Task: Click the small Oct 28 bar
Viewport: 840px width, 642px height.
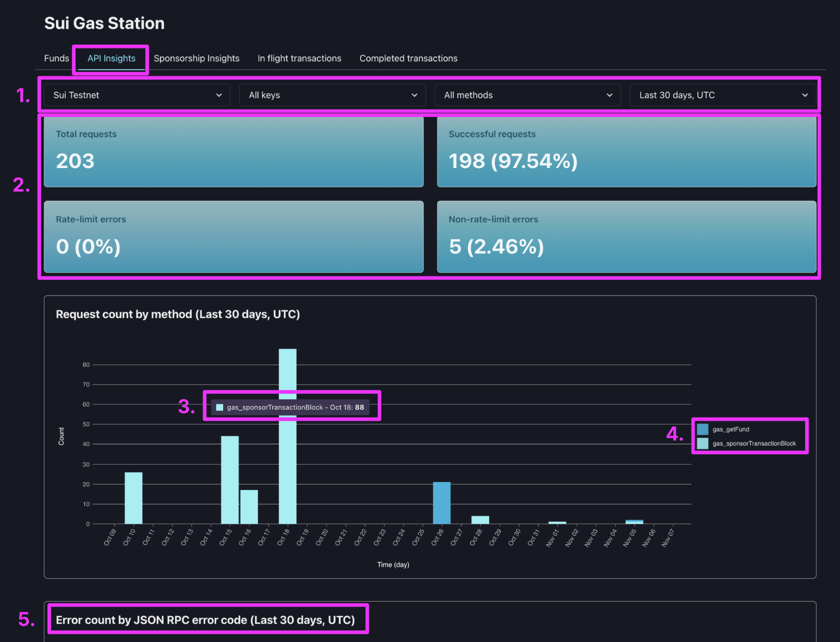Action: (x=480, y=520)
